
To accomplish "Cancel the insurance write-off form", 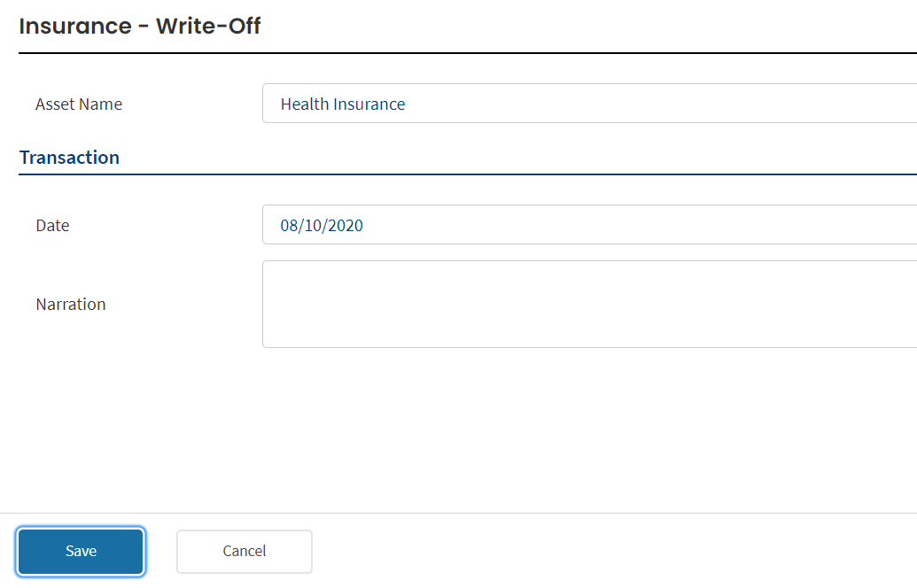I will click(x=245, y=551).
